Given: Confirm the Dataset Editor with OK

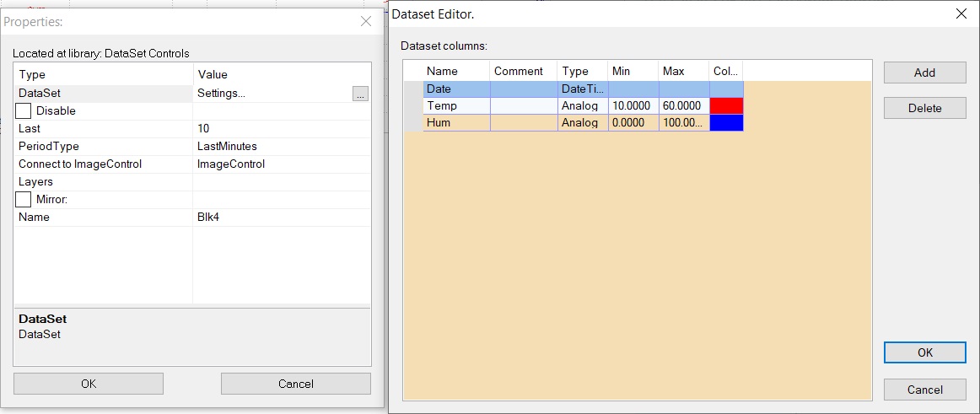Looking at the screenshot, I should click(x=924, y=352).
